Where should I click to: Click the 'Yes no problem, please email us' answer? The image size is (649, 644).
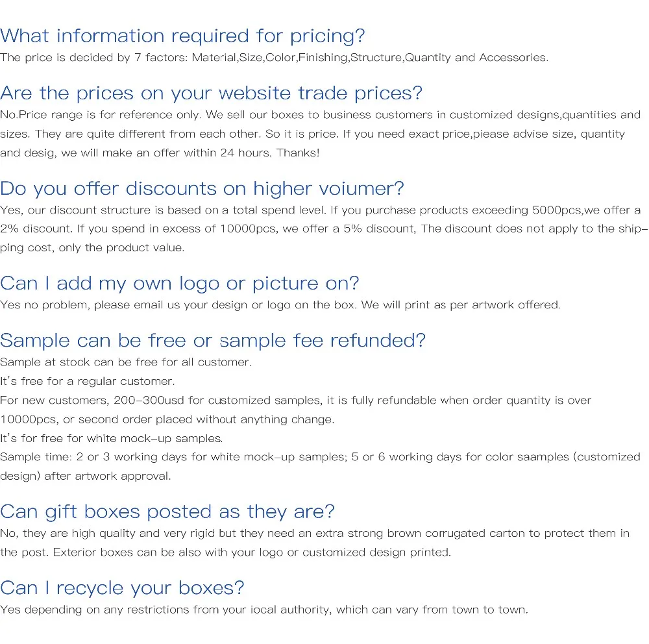[280, 305]
